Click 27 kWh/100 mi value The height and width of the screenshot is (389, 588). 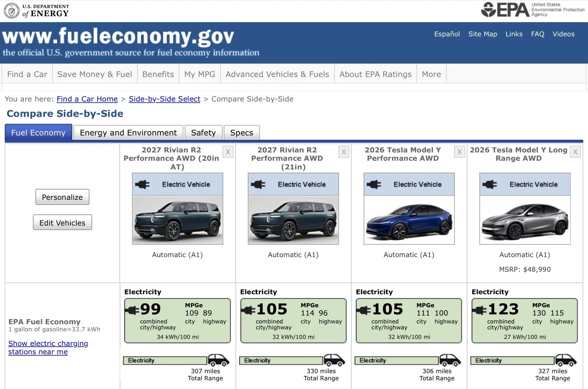(525, 337)
